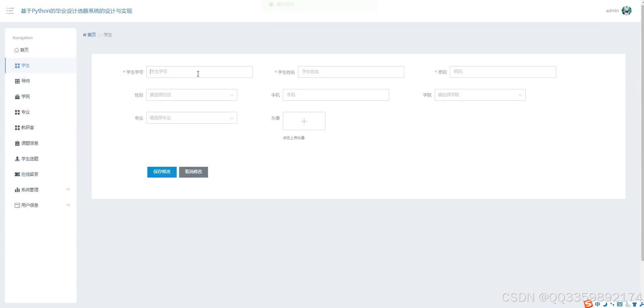The width and height of the screenshot is (644, 308).
Task: Click the home icon in breadcrumb
Action: coord(85,35)
